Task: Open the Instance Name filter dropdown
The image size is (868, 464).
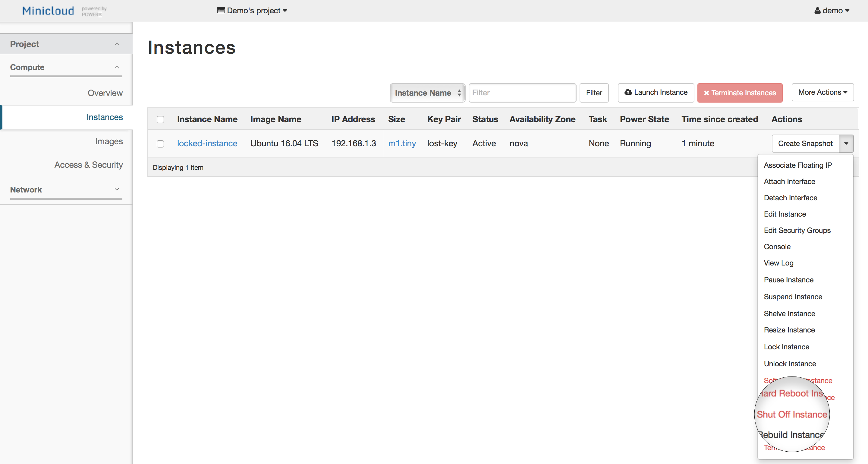Action: pyautogui.click(x=427, y=93)
